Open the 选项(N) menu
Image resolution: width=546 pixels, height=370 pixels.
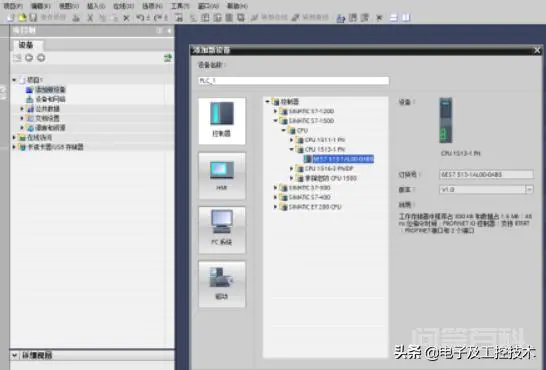click(152, 6)
